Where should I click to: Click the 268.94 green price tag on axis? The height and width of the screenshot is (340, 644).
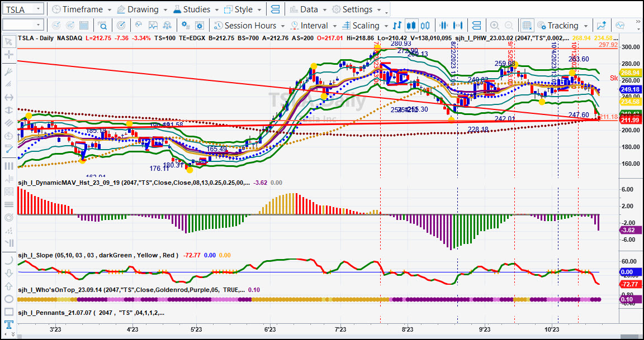coord(631,73)
